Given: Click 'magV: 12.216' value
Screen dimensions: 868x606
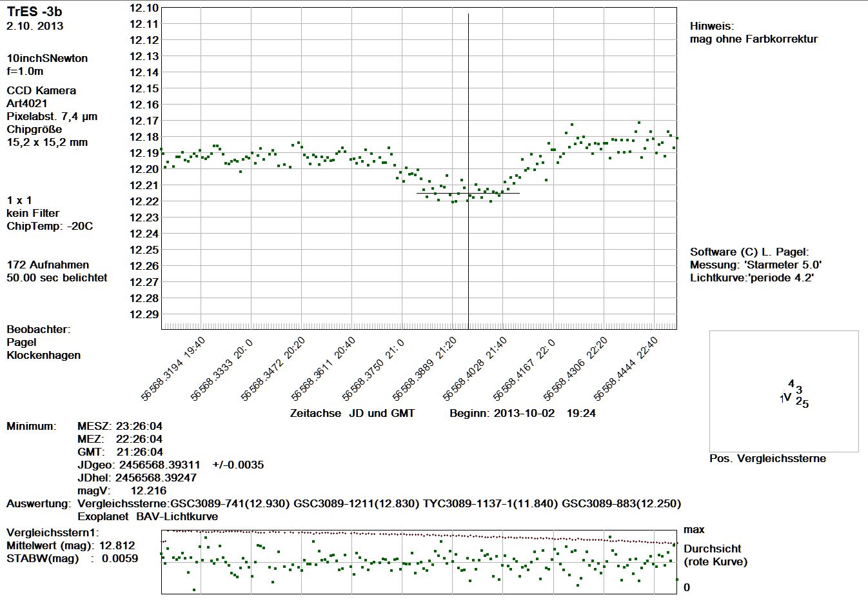Looking at the screenshot, I should click(122, 490).
